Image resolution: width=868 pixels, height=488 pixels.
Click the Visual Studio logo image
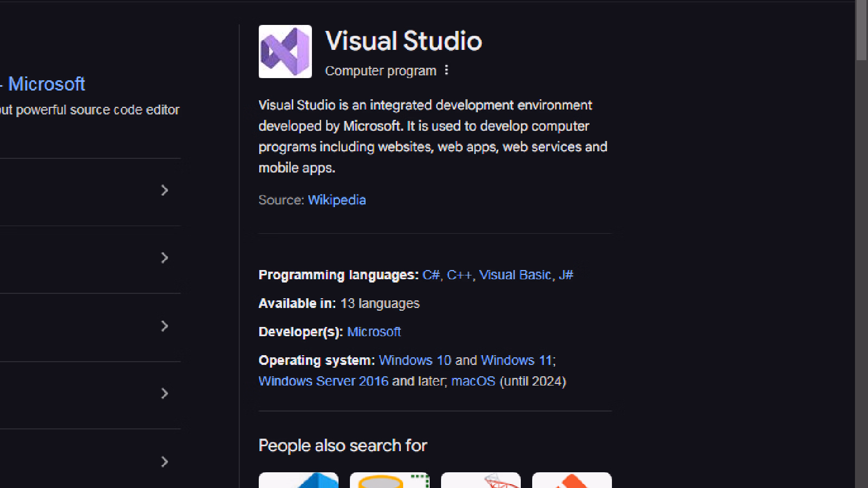285,52
